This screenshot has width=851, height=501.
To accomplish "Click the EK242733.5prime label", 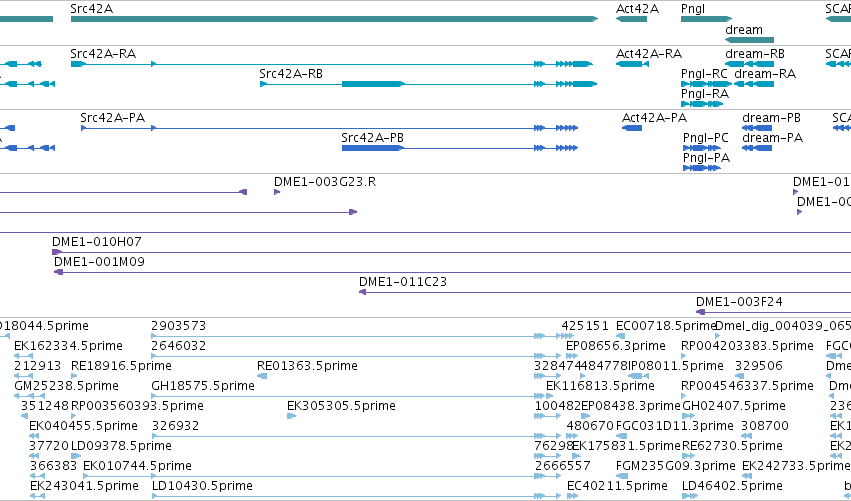I will [796, 466].
